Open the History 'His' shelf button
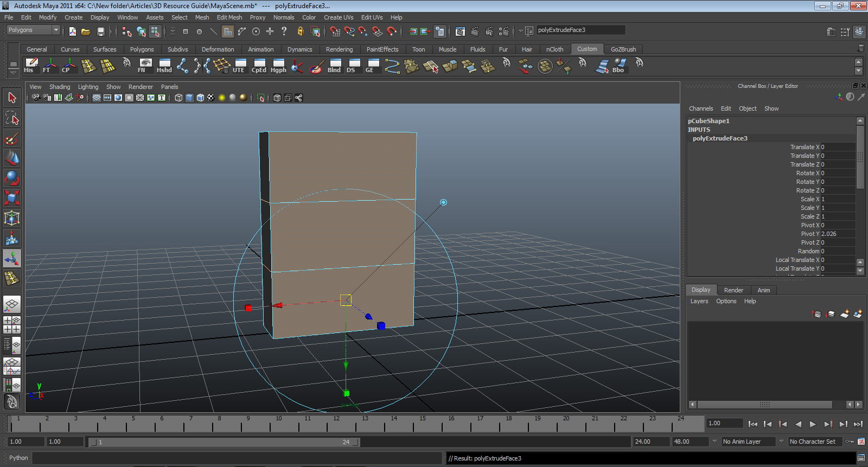 pyautogui.click(x=30, y=66)
